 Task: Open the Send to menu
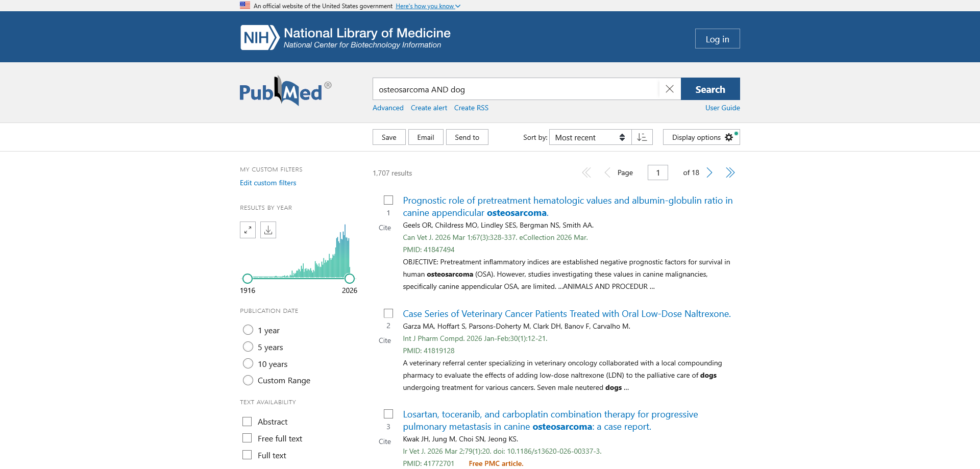coord(467,137)
